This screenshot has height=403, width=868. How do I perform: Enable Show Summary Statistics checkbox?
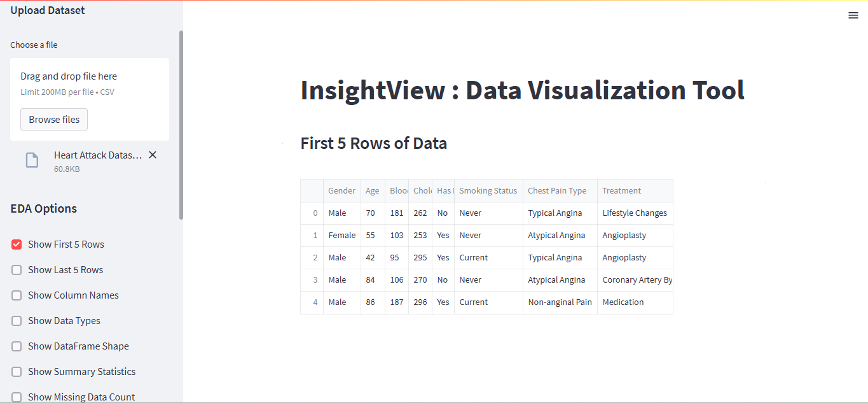click(x=17, y=372)
